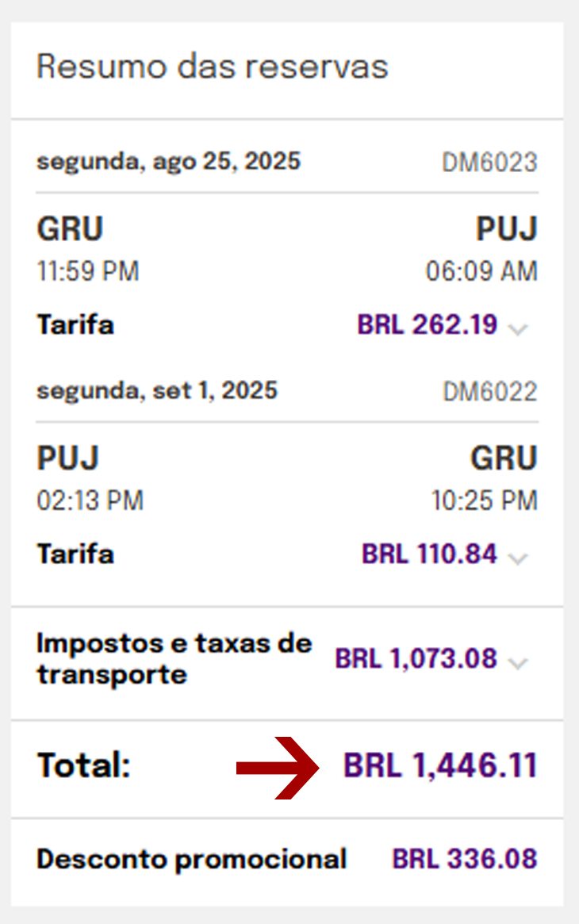Screen dimensions: 579x924
Task: Click the Desconto promocional BRL 336.08 value
Action: coord(465,859)
